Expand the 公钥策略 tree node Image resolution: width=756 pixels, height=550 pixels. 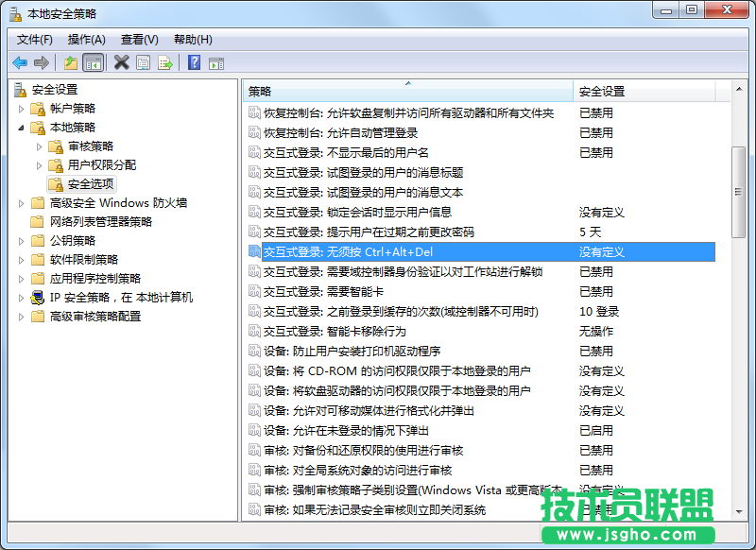pos(22,240)
